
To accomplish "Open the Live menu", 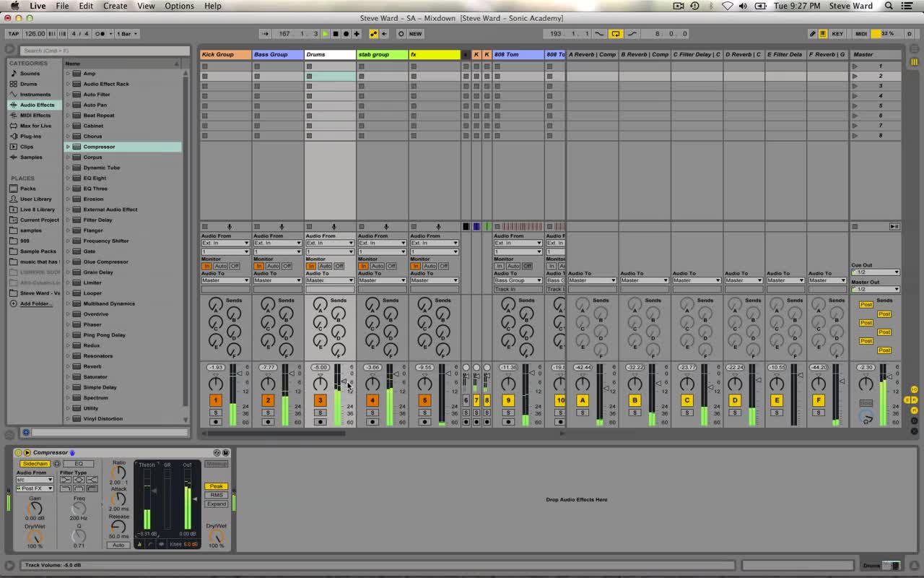I will coord(38,6).
